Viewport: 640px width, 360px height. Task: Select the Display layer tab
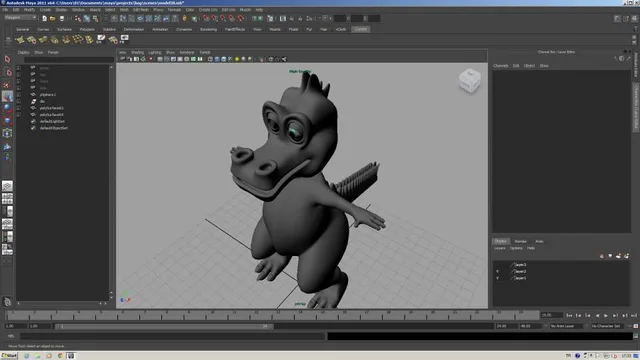tap(501, 241)
